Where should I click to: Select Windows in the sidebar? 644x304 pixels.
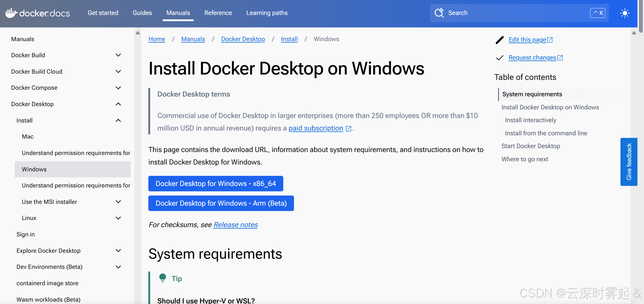tap(73, 169)
